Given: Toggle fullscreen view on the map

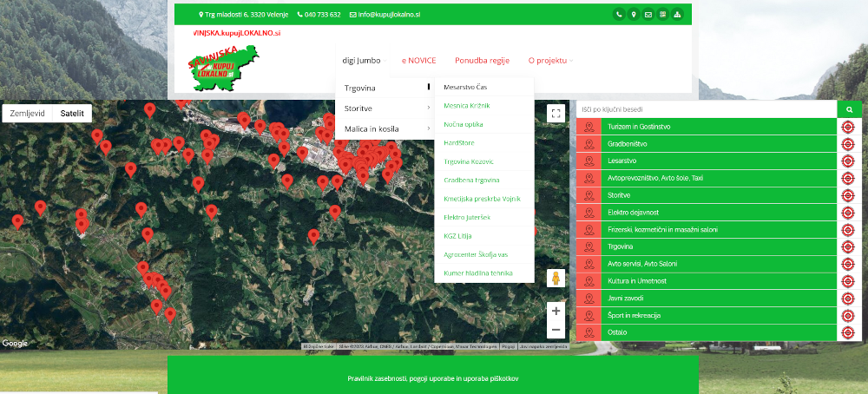Looking at the screenshot, I should click(556, 113).
